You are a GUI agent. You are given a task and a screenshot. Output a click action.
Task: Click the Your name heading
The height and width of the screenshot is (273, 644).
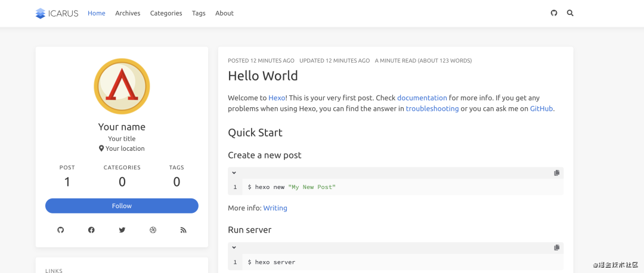coord(122,127)
